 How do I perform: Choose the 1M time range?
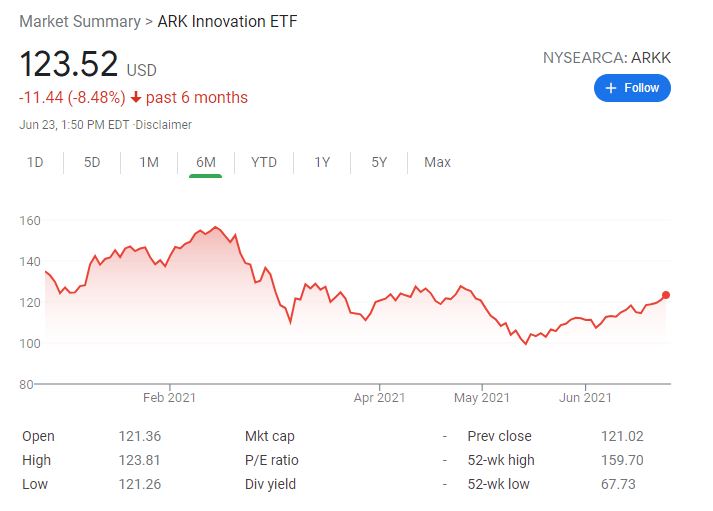coord(149,162)
